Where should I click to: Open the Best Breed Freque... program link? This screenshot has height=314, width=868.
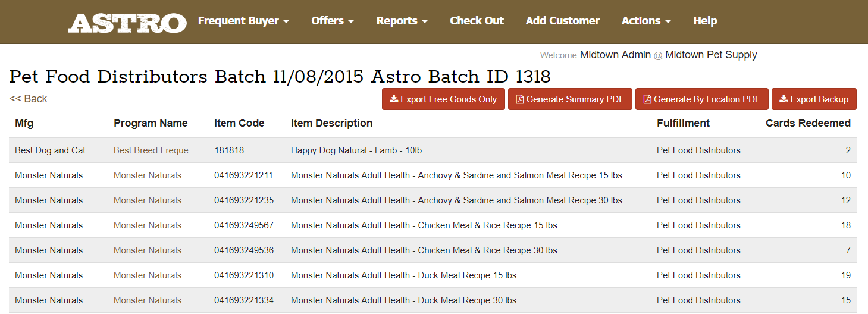[155, 150]
